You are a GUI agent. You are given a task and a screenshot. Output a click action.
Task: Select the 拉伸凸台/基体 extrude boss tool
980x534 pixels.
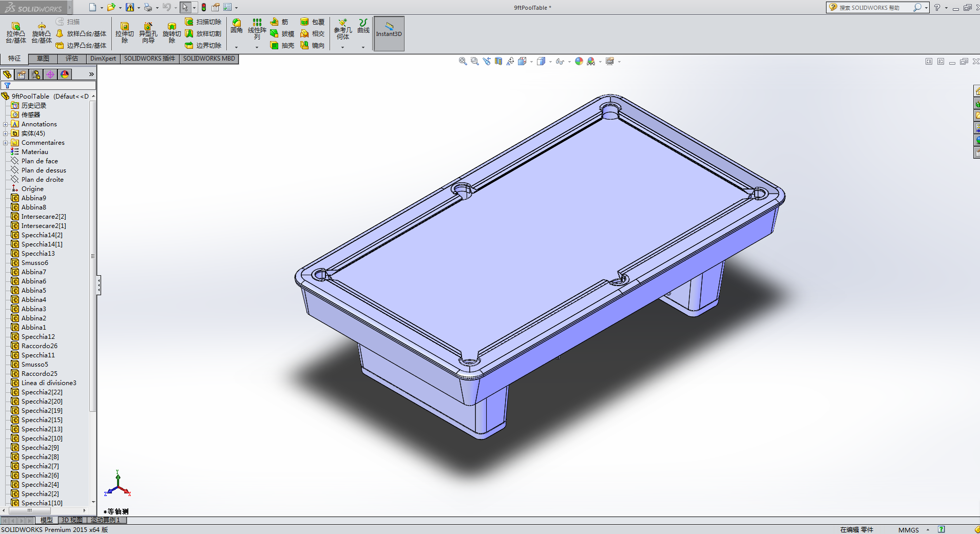16,32
